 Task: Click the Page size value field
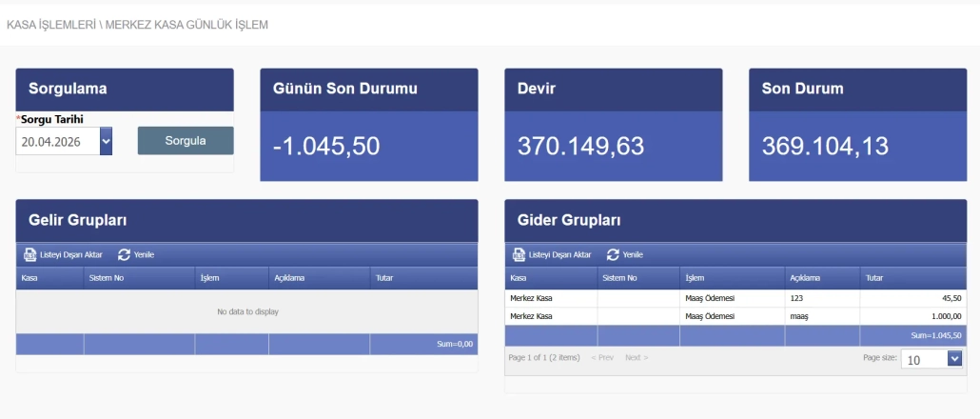click(x=923, y=359)
